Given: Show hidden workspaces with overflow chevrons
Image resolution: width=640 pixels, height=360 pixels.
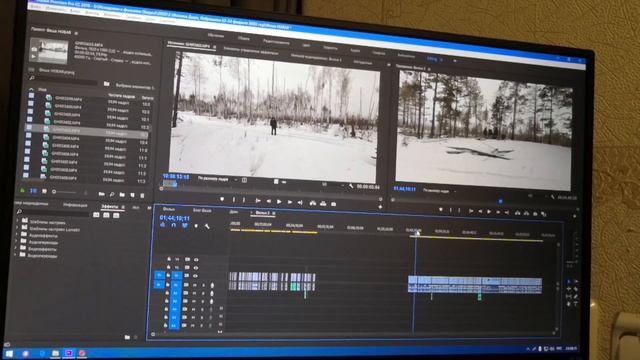Looking at the screenshot, I should point(454,61).
